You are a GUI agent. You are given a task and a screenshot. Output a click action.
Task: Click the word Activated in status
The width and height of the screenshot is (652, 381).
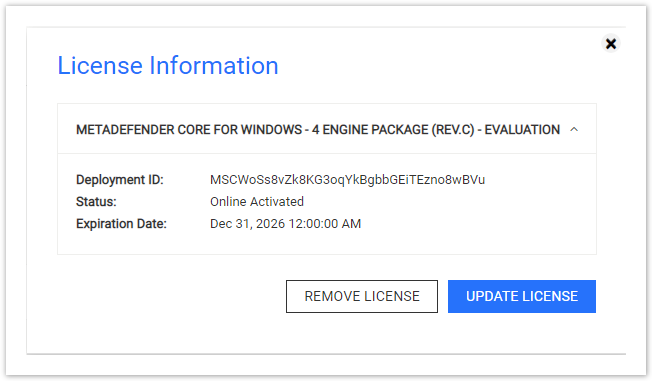[277, 202]
